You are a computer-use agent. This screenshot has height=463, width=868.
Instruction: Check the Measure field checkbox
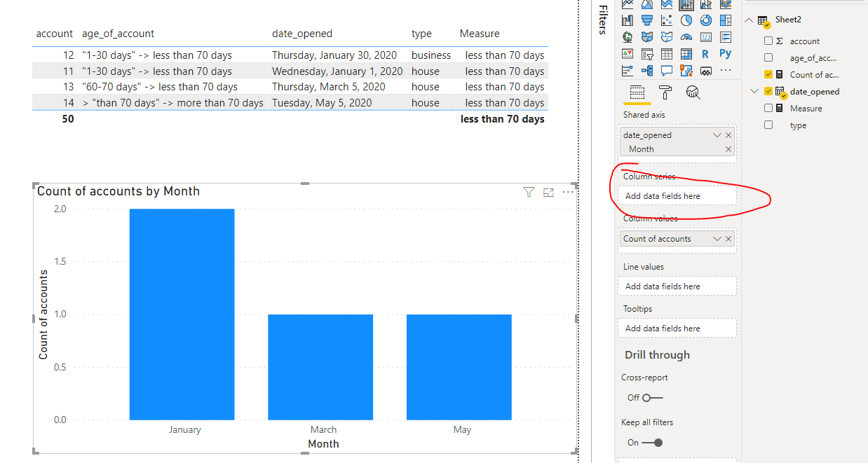pos(768,108)
